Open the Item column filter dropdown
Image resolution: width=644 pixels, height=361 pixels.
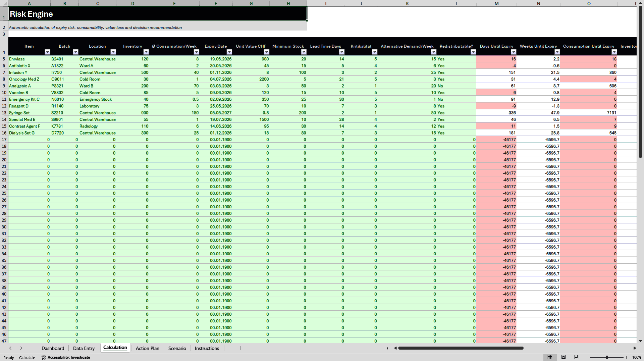47,52
